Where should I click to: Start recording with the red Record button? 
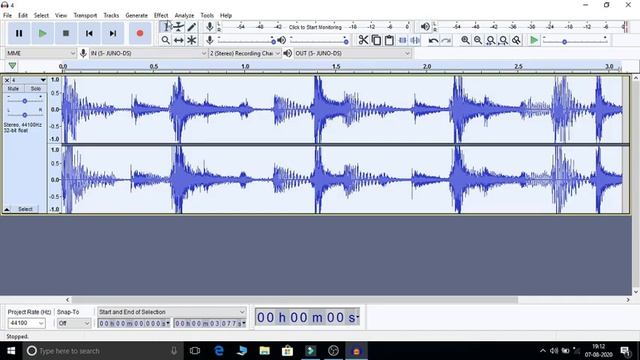coord(140,33)
